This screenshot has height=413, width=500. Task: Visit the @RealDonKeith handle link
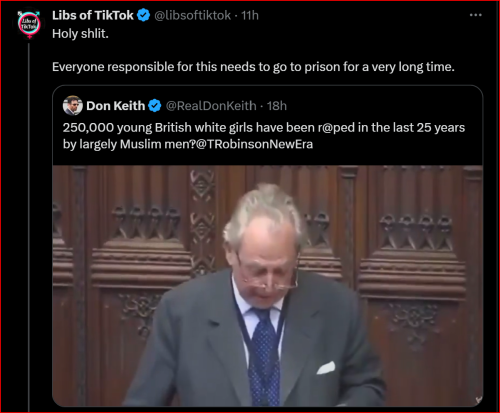[x=211, y=106]
